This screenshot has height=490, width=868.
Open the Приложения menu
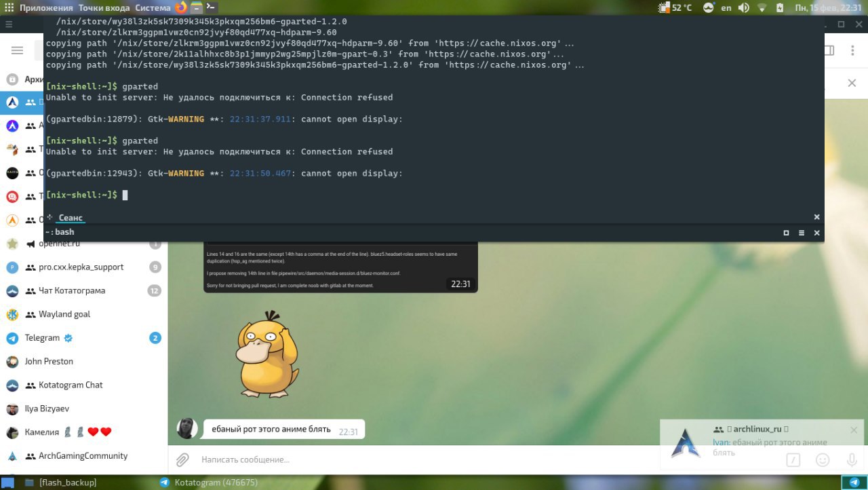click(x=46, y=7)
